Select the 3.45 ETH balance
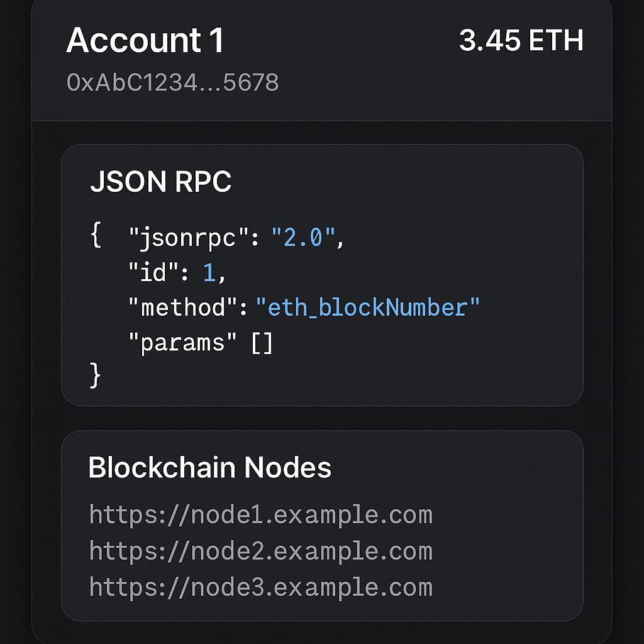This screenshot has height=644, width=644. (x=521, y=40)
